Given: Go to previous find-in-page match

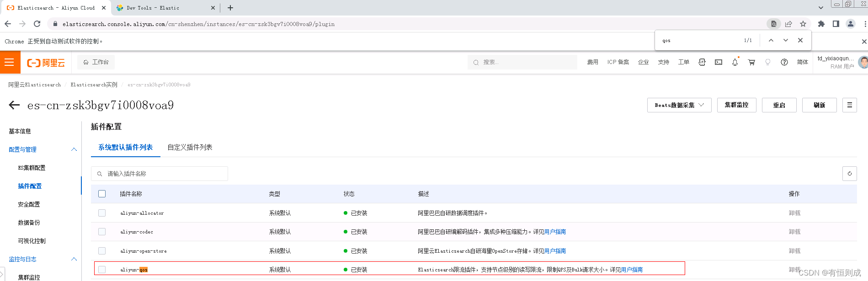Looking at the screenshot, I should 771,40.
